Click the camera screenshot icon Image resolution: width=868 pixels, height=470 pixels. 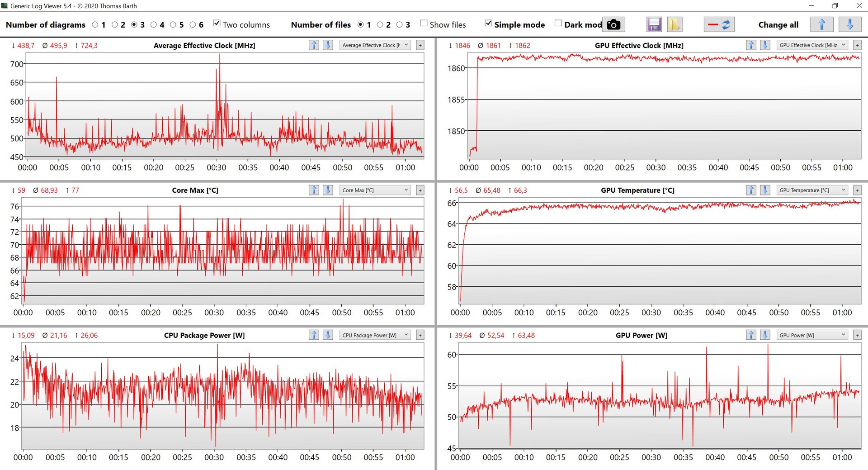(x=613, y=25)
